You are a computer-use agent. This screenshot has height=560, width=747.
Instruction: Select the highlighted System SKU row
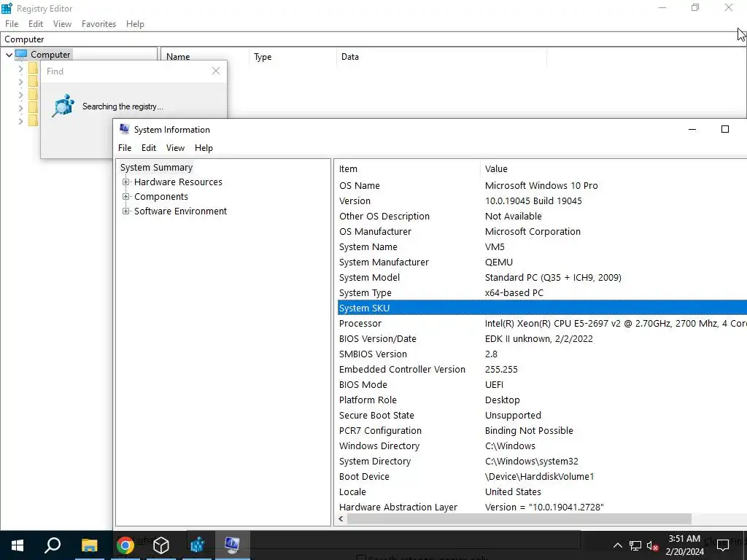coord(542,308)
